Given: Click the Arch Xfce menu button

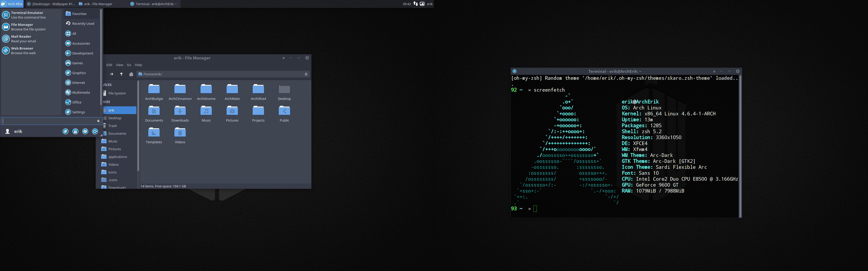Looking at the screenshot, I should coord(12,4).
